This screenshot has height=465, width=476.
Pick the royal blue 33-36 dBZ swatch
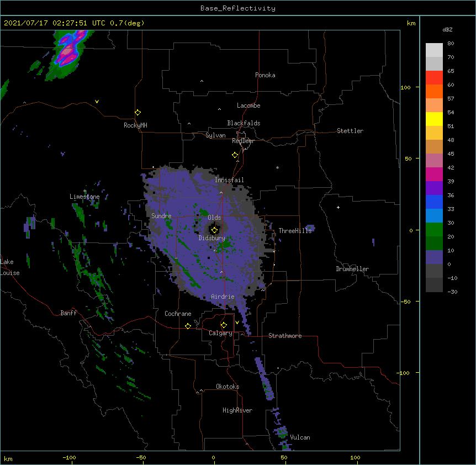click(434, 202)
